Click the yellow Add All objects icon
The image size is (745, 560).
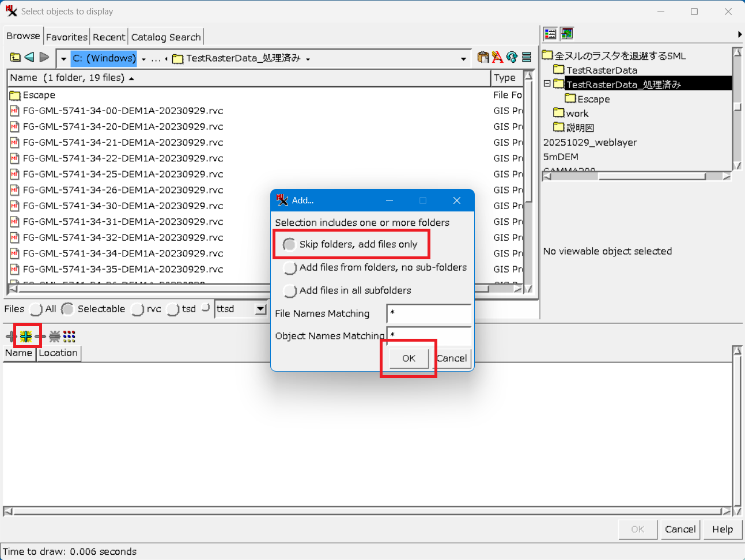tap(26, 336)
